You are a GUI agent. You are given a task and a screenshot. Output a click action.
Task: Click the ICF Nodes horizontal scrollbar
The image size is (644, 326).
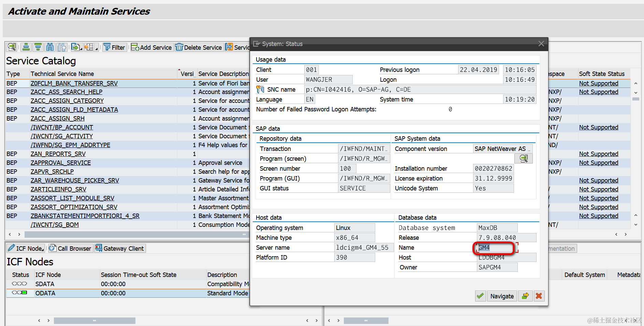click(94, 321)
